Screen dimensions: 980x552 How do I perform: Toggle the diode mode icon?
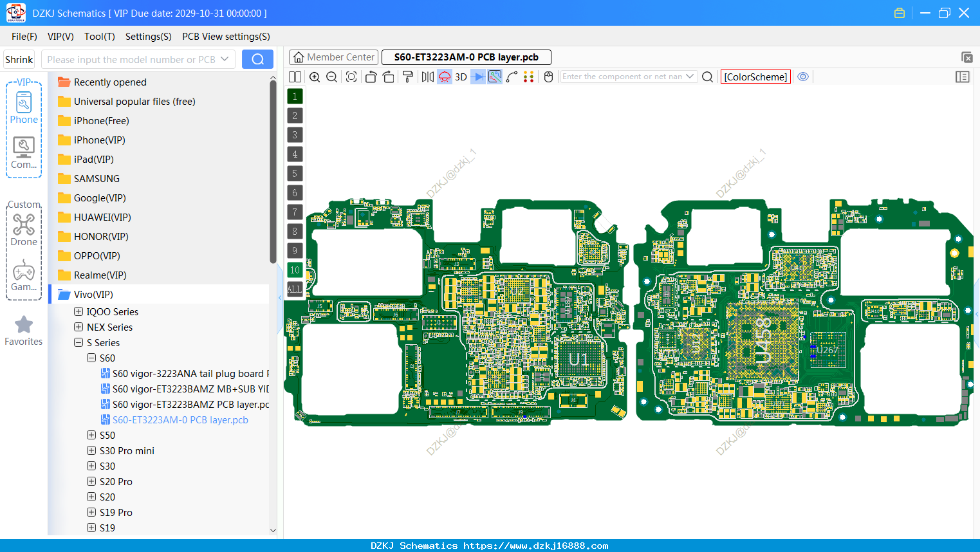click(478, 77)
